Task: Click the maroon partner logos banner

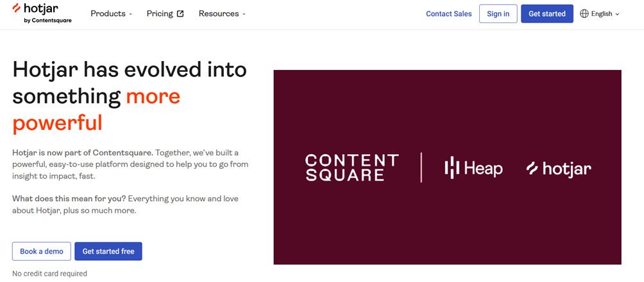Action: 447,167
